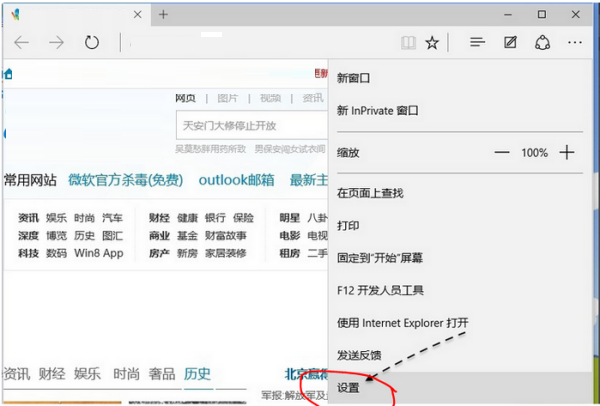Open Reading view book icon
Screen dimensions: 600x406
tap(407, 43)
